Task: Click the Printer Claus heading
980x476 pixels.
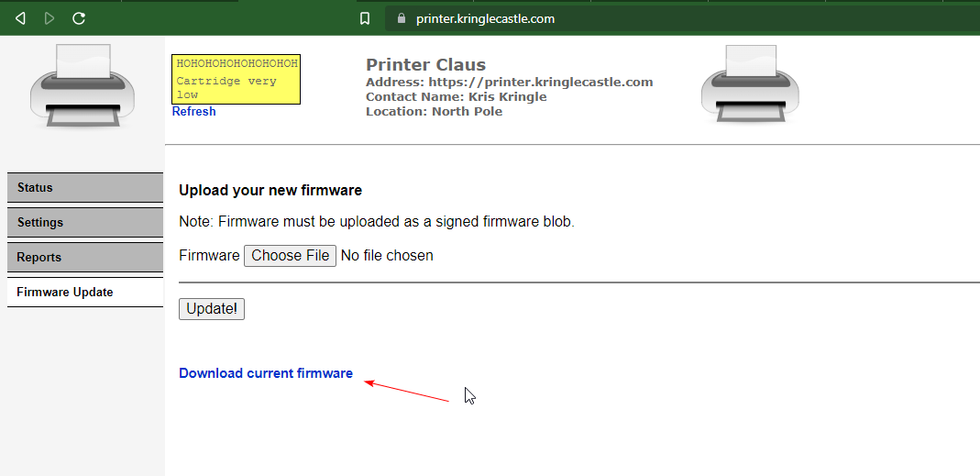Action: pos(425,65)
